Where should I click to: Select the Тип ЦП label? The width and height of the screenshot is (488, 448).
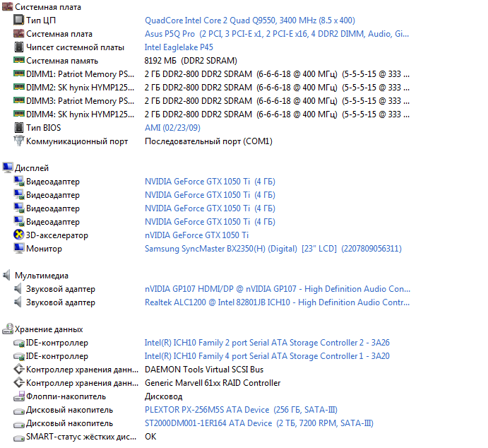41,20
